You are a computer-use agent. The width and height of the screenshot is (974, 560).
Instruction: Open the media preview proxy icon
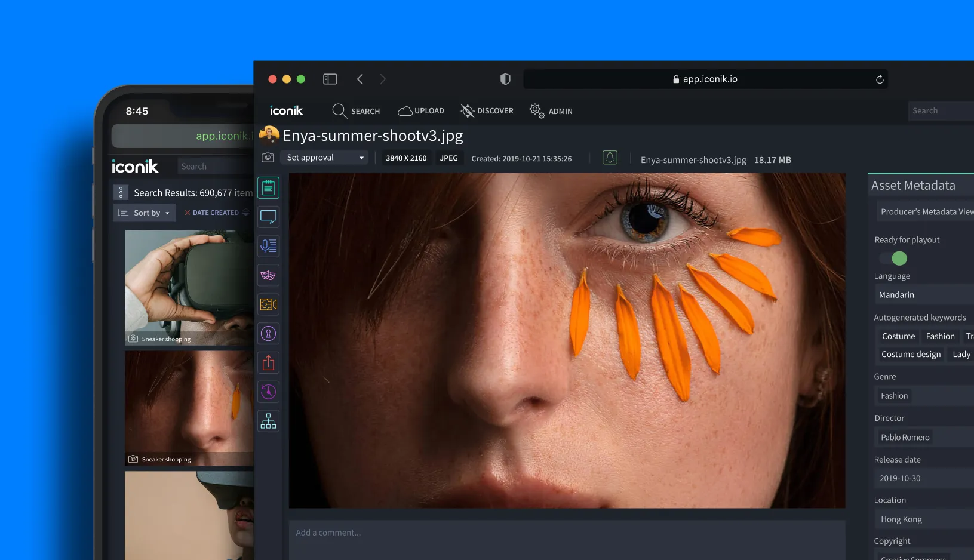pos(269,304)
